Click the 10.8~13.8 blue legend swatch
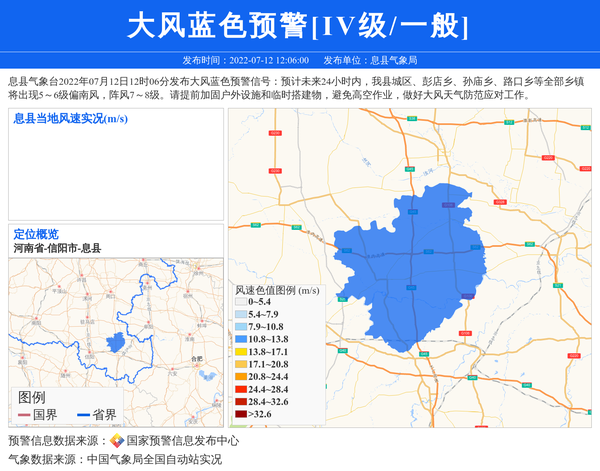Image resolution: width=600 pixels, height=471 pixels. click(x=240, y=340)
